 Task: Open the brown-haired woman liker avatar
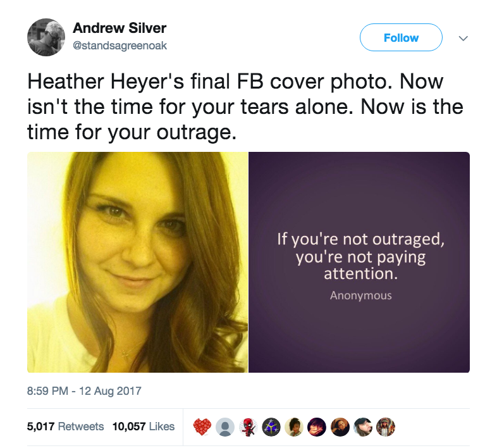tap(340, 426)
